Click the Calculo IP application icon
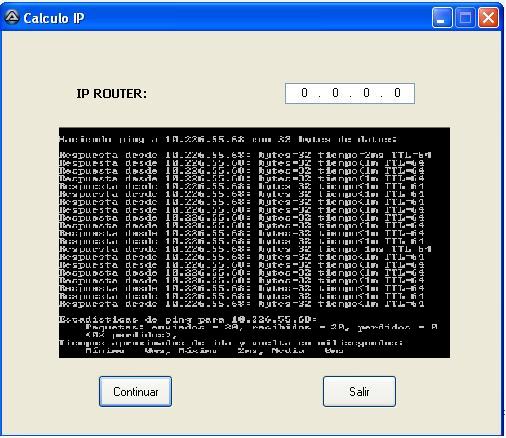The width and height of the screenshot is (506, 438). tap(12, 17)
